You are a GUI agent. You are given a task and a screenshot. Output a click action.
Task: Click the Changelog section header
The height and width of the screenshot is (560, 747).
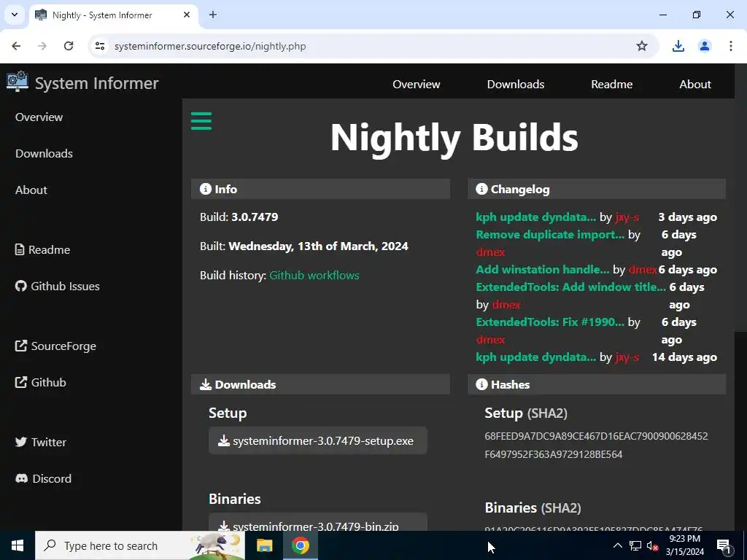597,189
